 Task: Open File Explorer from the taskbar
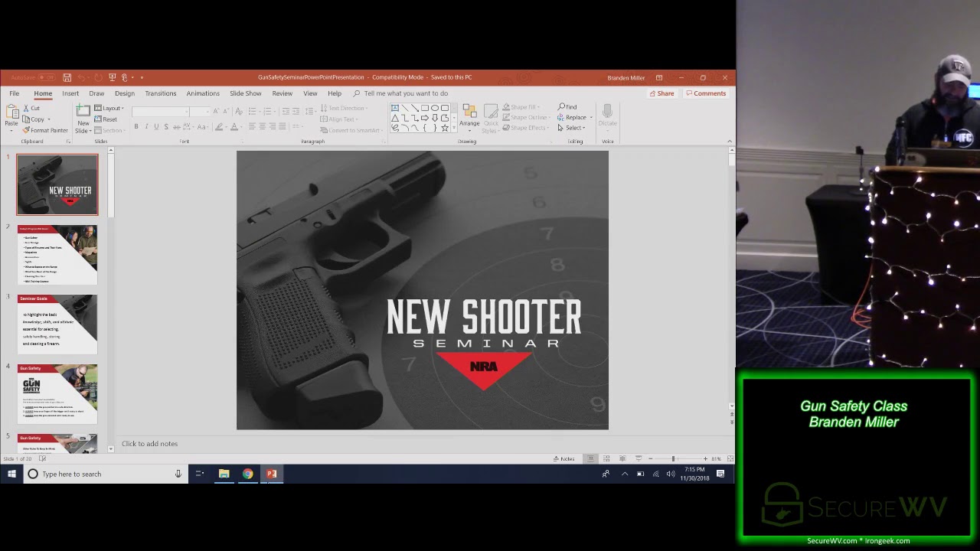pyautogui.click(x=224, y=474)
